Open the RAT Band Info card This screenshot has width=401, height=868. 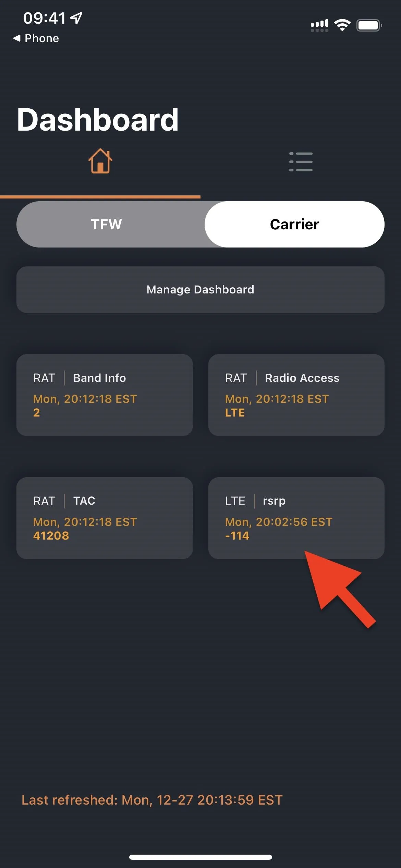click(x=105, y=395)
